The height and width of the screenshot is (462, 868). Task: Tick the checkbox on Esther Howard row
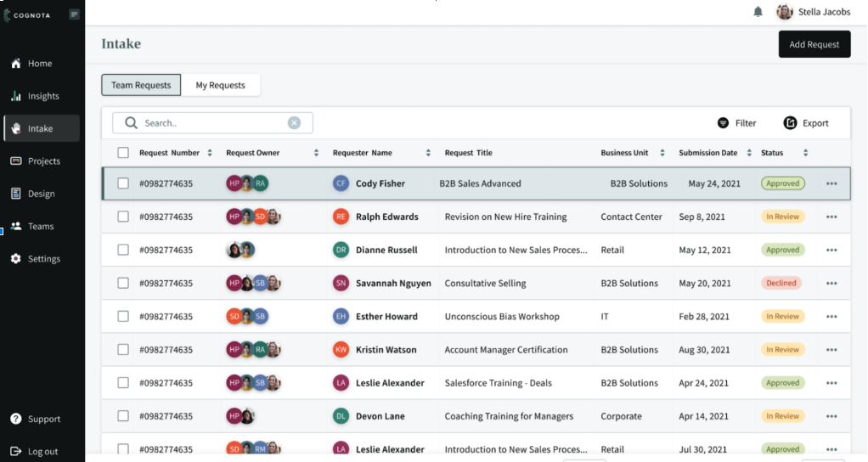pyautogui.click(x=123, y=317)
